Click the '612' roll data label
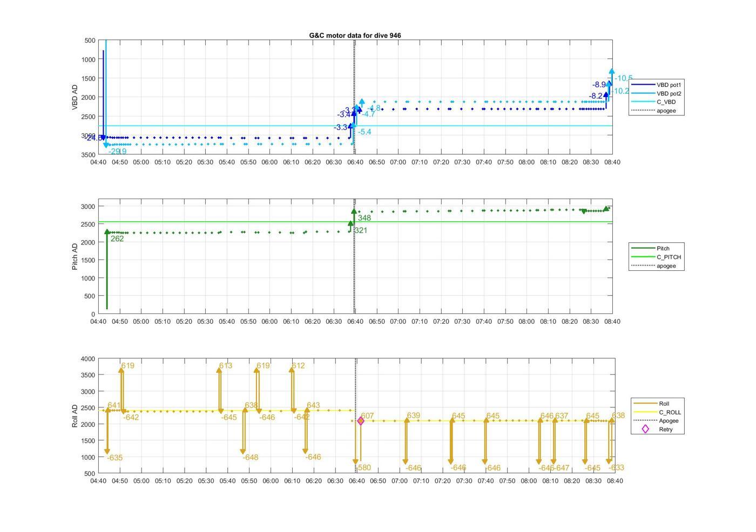 (298, 366)
